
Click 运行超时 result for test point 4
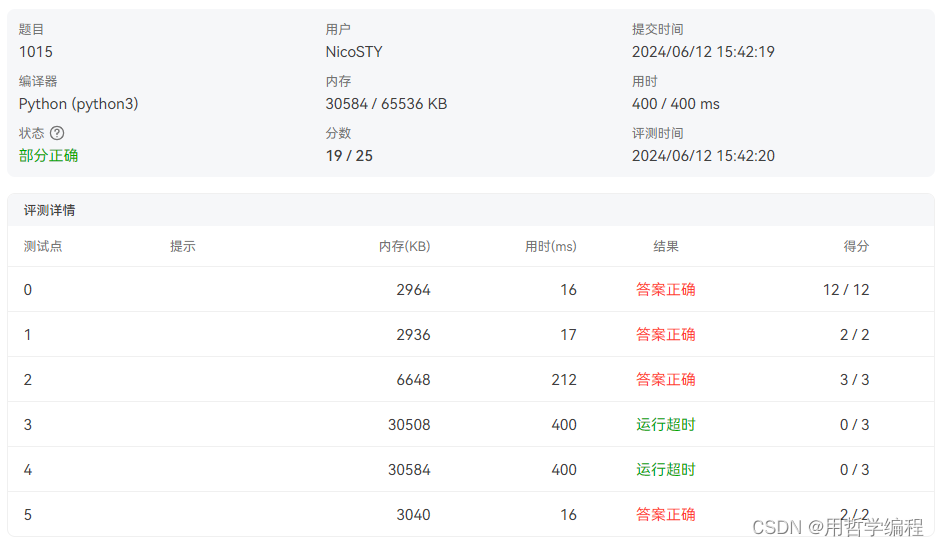(666, 469)
